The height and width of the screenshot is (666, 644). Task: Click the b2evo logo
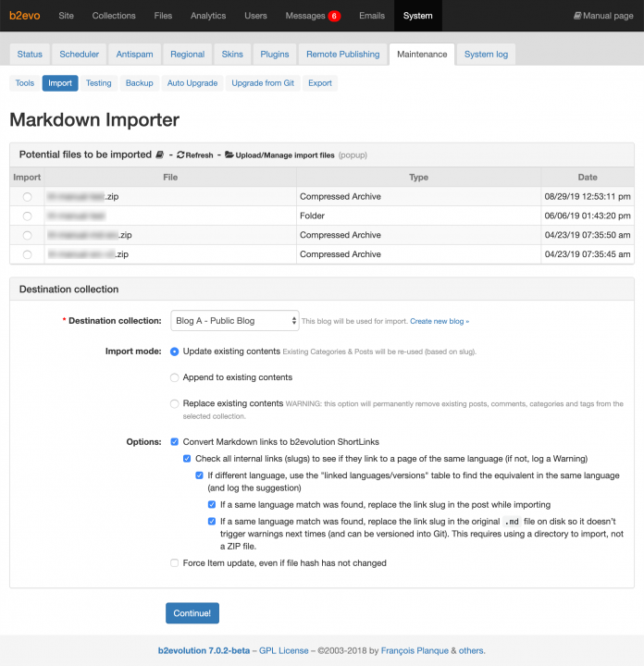pyautogui.click(x=25, y=16)
